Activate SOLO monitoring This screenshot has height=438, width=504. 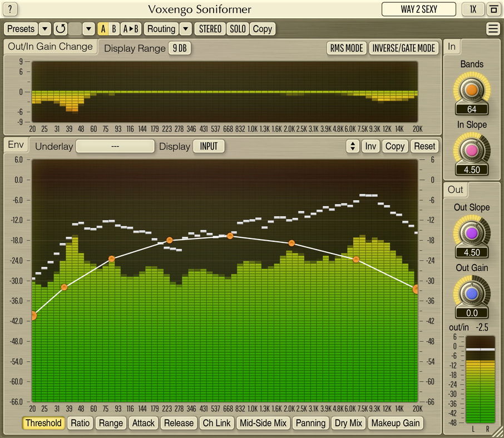click(238, 28)
